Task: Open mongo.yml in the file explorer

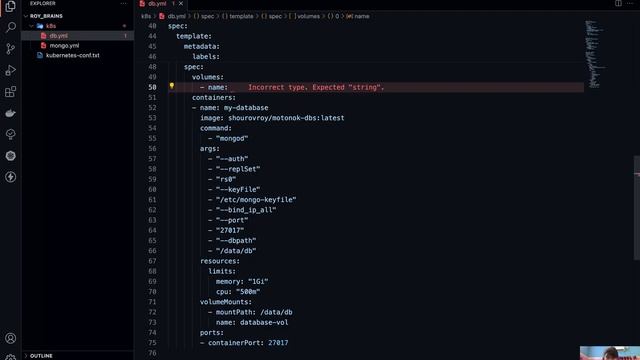Action: pos(64,45)
